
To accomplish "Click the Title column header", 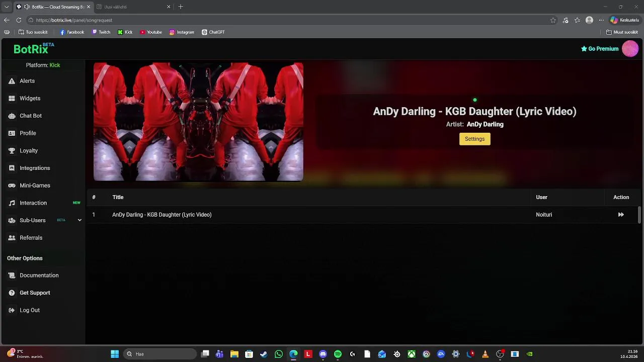I will pos(118,197).
